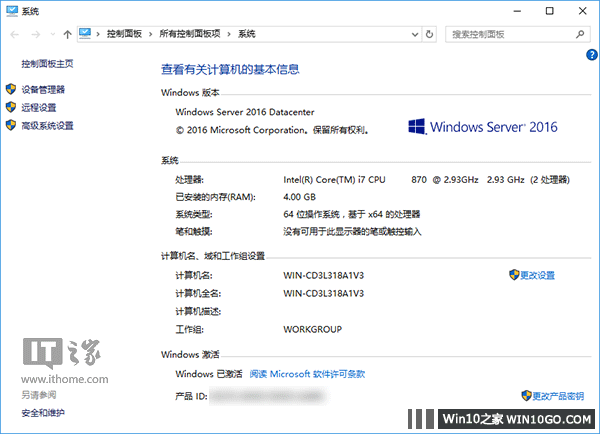Go up one level with the up arrow
The image size is (600, 434).
point(67,34)
